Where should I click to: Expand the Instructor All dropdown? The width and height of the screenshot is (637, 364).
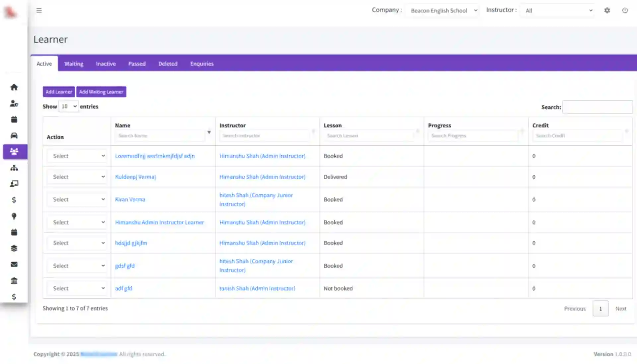tap(558, 11)
